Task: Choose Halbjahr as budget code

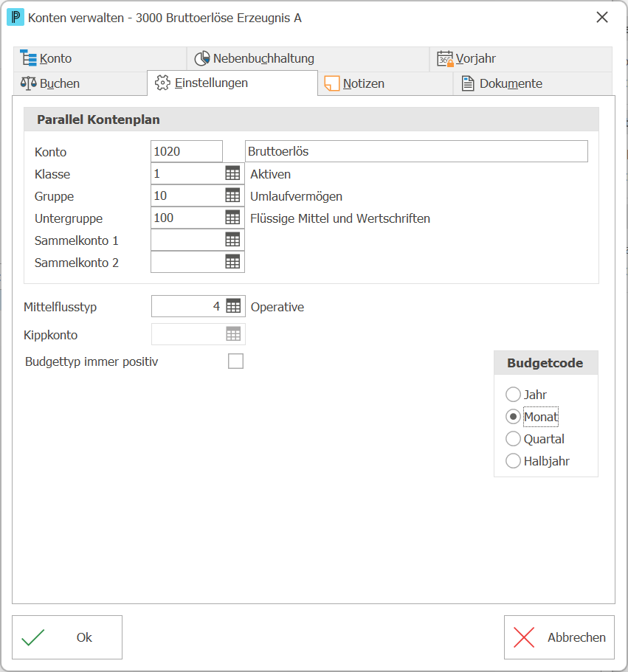Action: click(x=513, y=461)
